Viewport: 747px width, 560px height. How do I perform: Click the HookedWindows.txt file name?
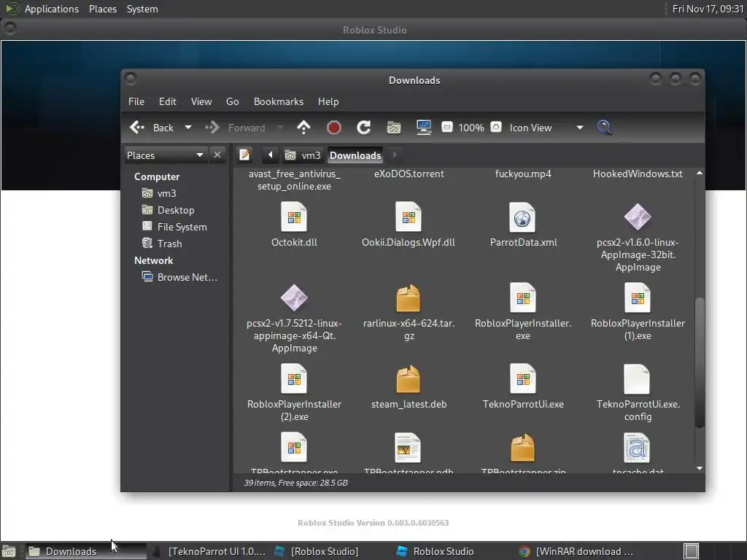pos(638,174)
